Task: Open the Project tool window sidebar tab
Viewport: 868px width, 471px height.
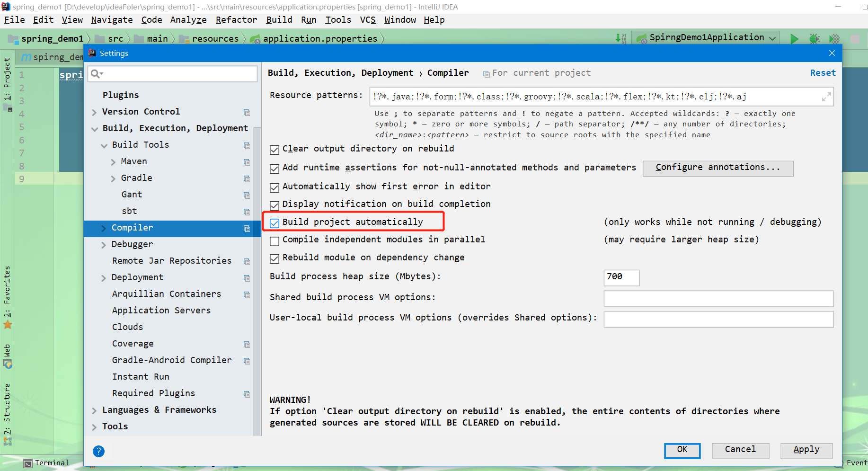Action: pyautogui.click(x=7, y=84)
